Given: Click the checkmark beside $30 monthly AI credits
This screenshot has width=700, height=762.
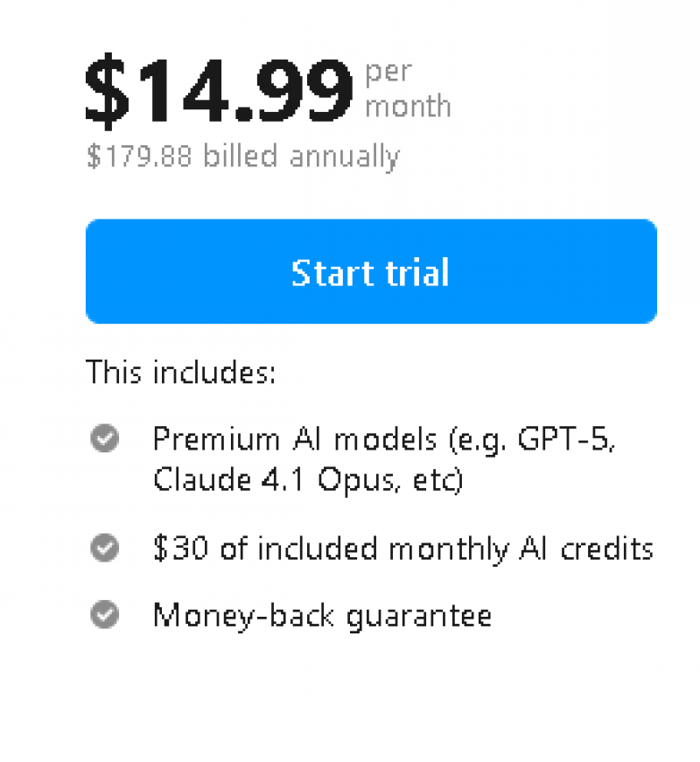Looking at the screenshot, I should click(103, 549).
